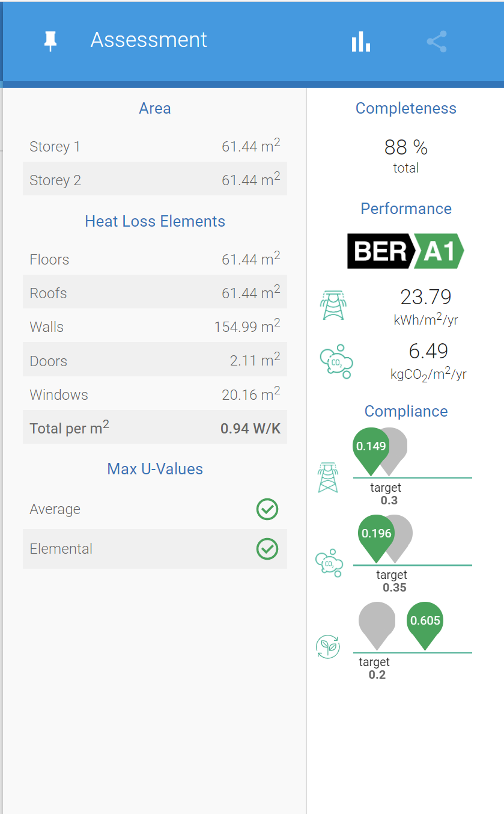
Task: Click the Average U-value check mark
Action: (x=267, y=509)
